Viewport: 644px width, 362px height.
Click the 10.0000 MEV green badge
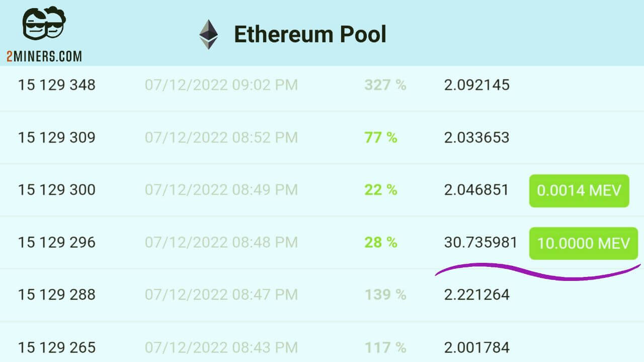pos(583,244)
